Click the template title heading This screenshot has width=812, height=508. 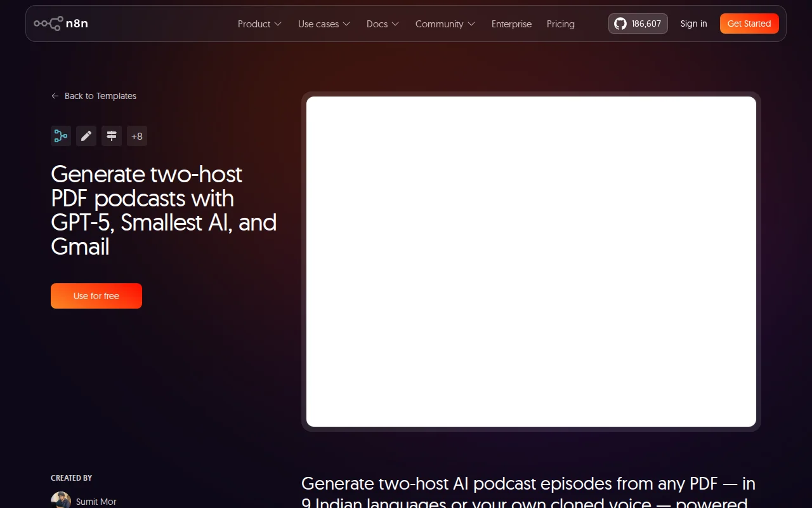pos(164,210)
